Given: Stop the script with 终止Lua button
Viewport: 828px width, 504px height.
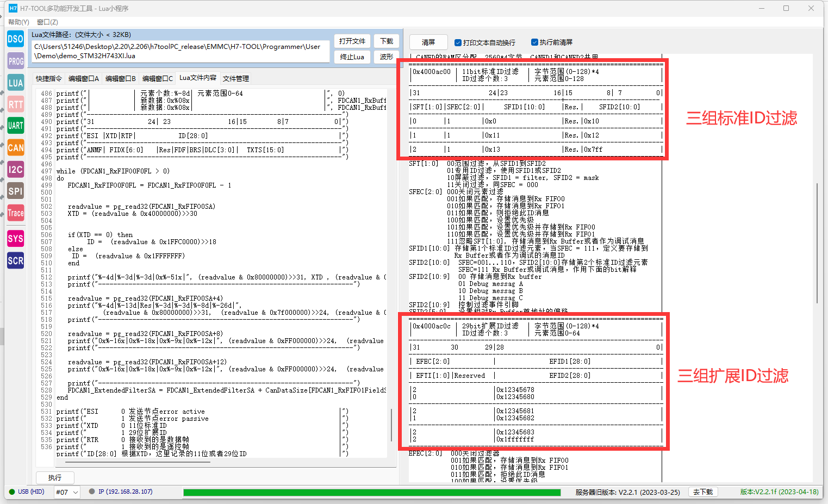Looking at the screenshot, I should [352, 57].
